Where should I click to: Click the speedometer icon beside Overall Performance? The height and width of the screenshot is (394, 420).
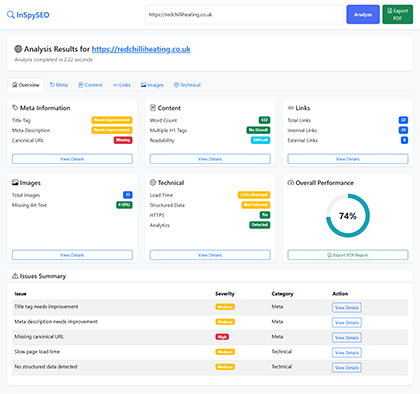tap(291, 183)
